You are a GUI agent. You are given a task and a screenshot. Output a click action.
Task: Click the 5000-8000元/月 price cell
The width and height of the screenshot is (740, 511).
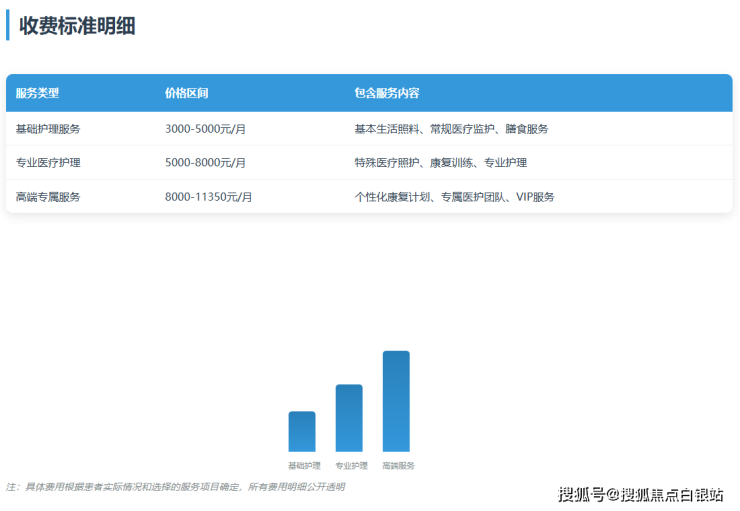tap(205, 162)
